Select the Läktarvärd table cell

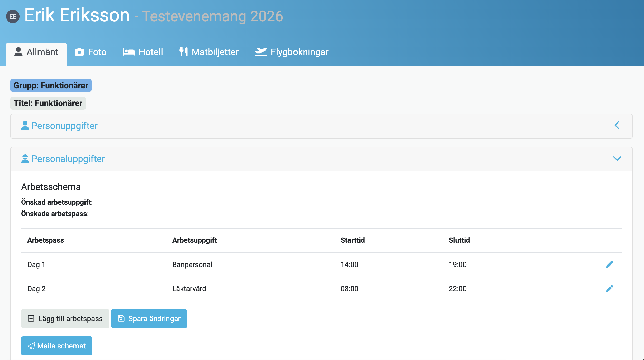point(189,289)
